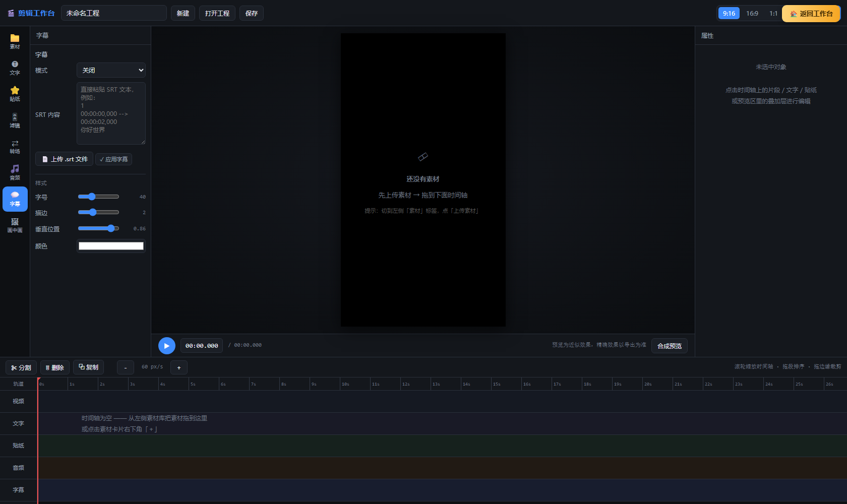847x504 pixels.
Task: Adjust the 垂直位置 (vertical position) slider
Action: click(x=98, y=228)
